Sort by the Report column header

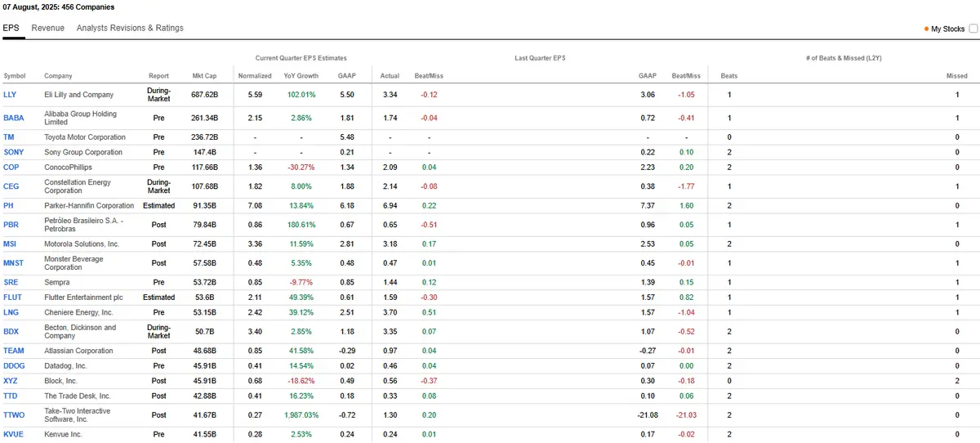coord(159,76)
